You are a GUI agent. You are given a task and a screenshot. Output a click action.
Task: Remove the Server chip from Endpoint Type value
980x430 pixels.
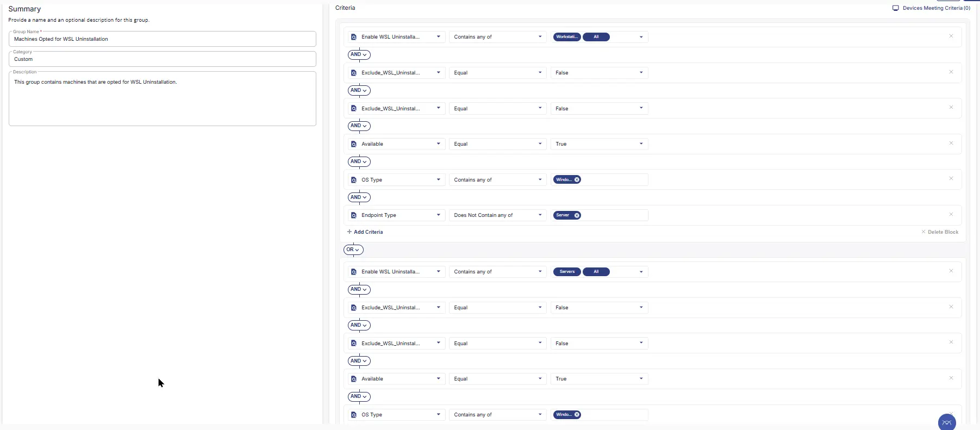click(577, 215)
